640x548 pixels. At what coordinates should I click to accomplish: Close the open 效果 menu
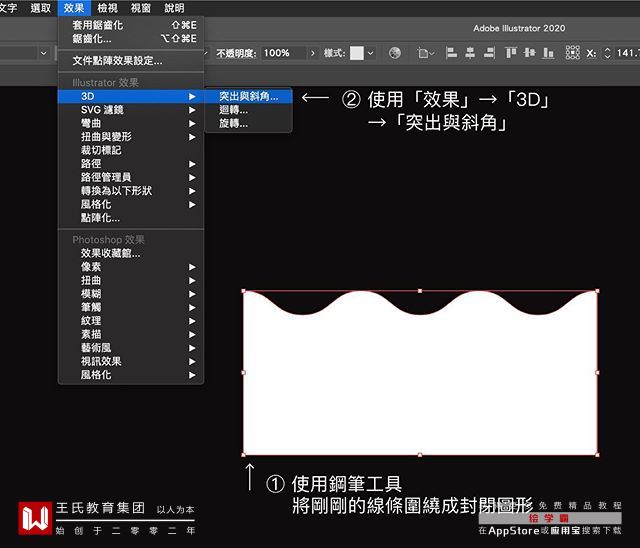point(74,8)
